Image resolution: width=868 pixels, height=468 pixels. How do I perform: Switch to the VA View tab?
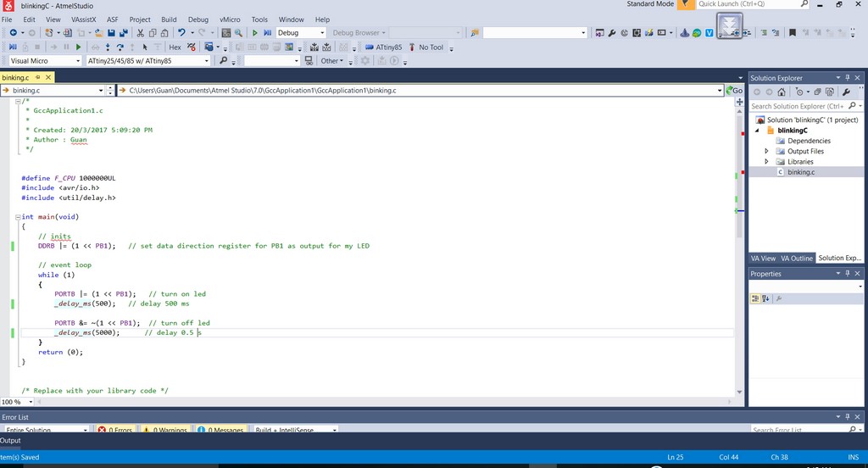(x=763, y=258)
